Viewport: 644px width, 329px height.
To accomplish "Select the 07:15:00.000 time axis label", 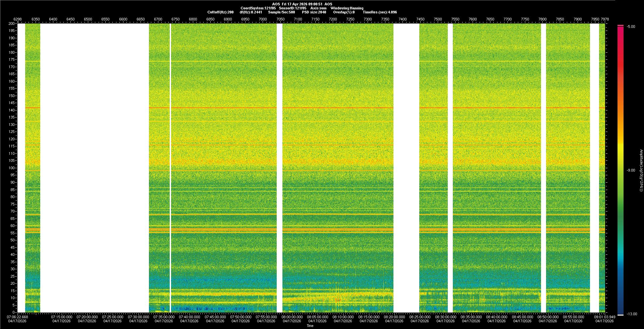I will (61, 317).
